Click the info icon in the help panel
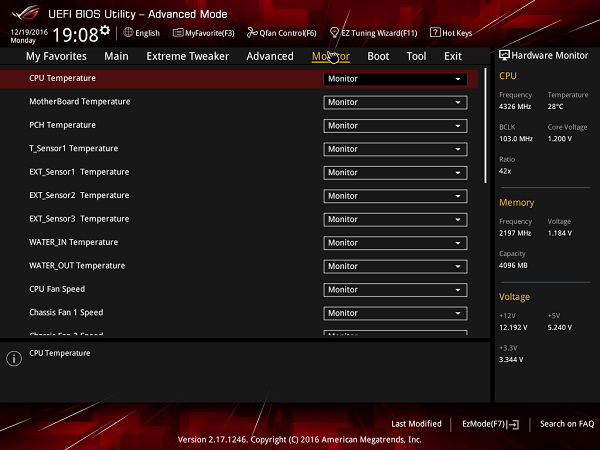The image size is (600, 450). (14, 359)
